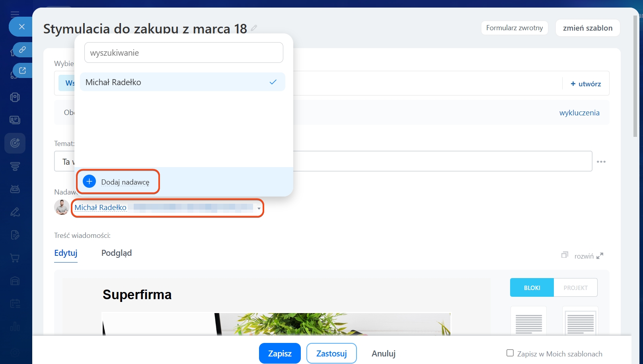Click the copy link icon on the left
The height and width of the screenshot is (364, 643).
coord(22,50)
